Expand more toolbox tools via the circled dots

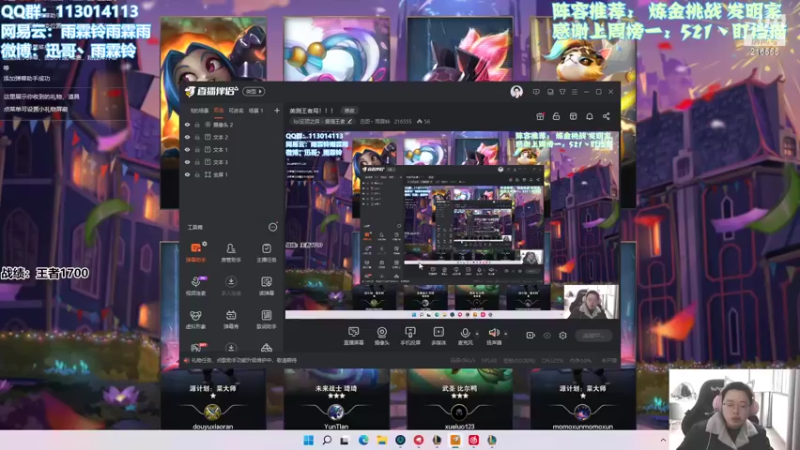273,227
